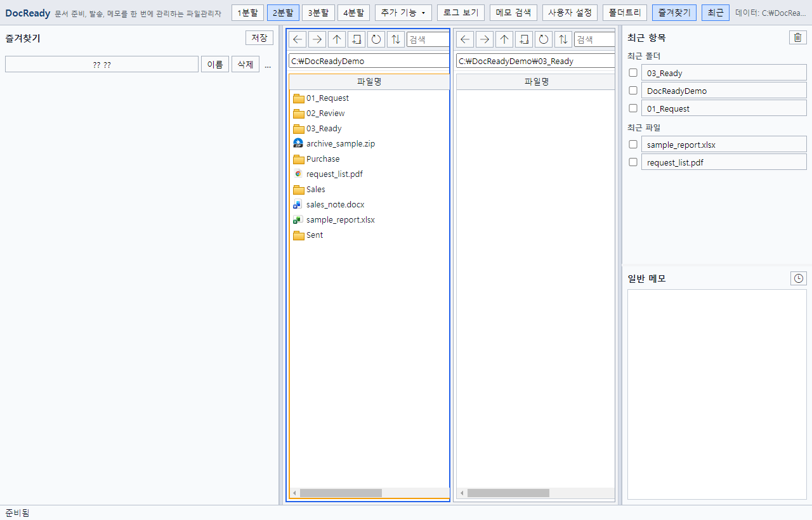Click the Purchase folder icon

coord(299,159)
